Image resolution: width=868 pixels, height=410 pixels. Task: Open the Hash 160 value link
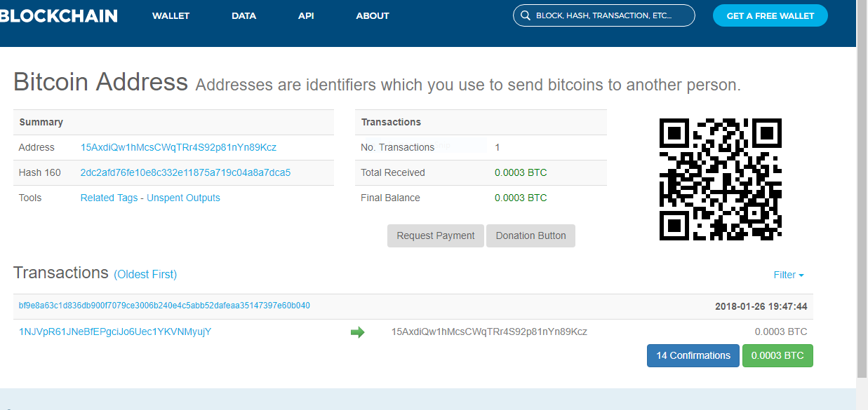point(185,172)
